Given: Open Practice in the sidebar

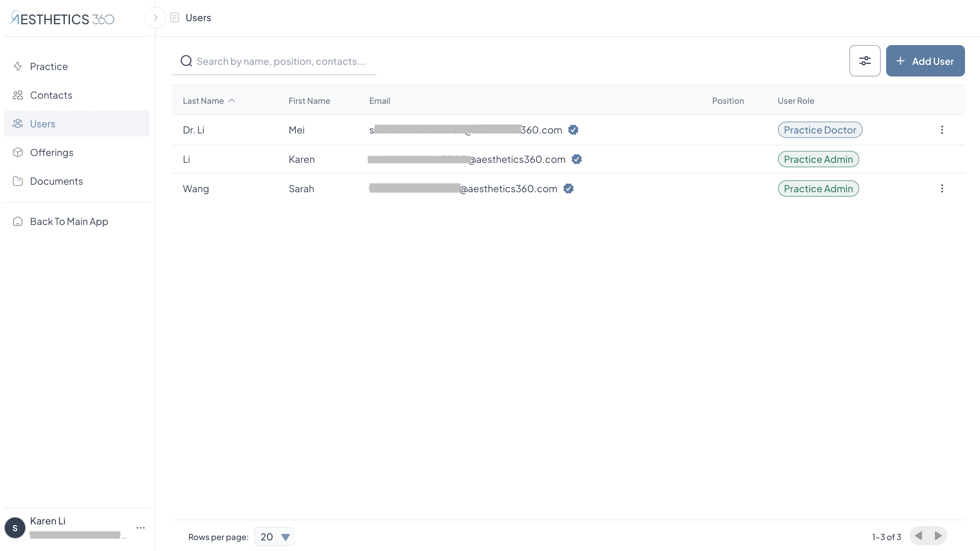Looking at the screenshot, I should tap(49, 66).
